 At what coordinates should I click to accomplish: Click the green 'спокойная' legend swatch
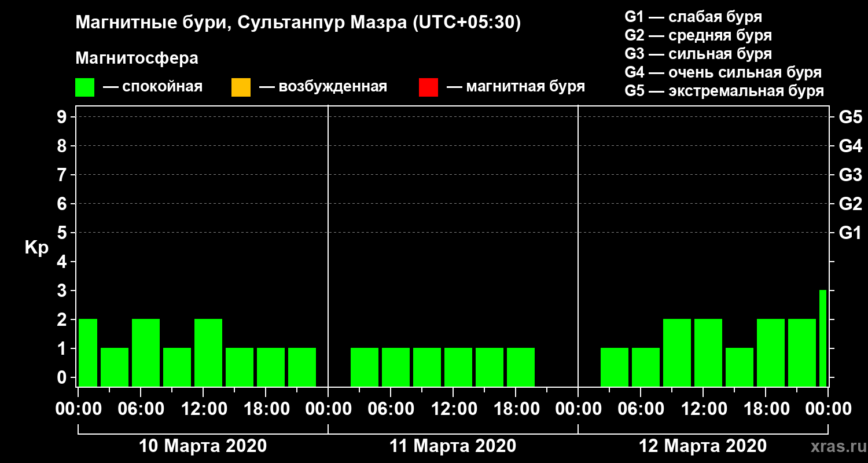[x=85, y=87]
